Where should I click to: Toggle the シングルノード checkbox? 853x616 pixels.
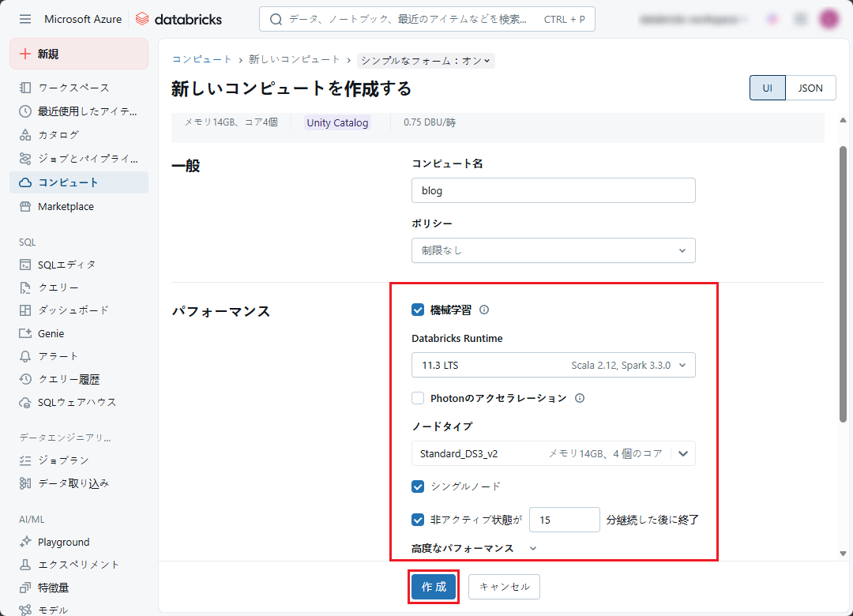point(419,486)
